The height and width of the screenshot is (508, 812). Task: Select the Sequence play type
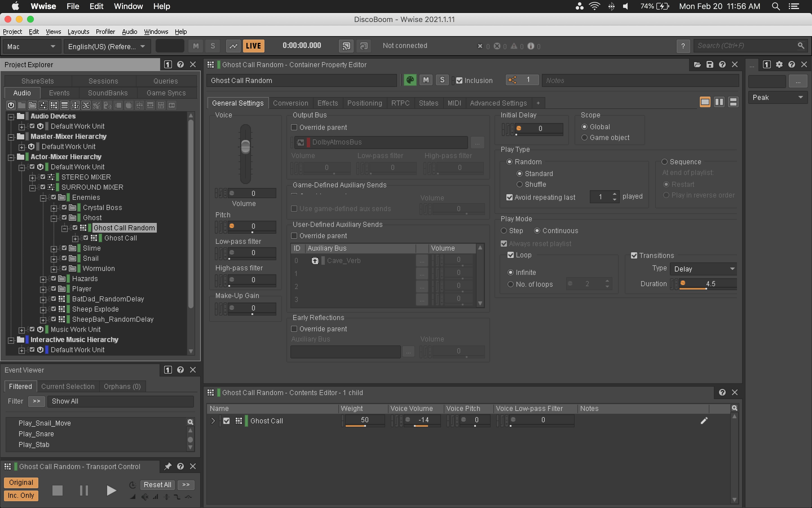click(664, 162)
